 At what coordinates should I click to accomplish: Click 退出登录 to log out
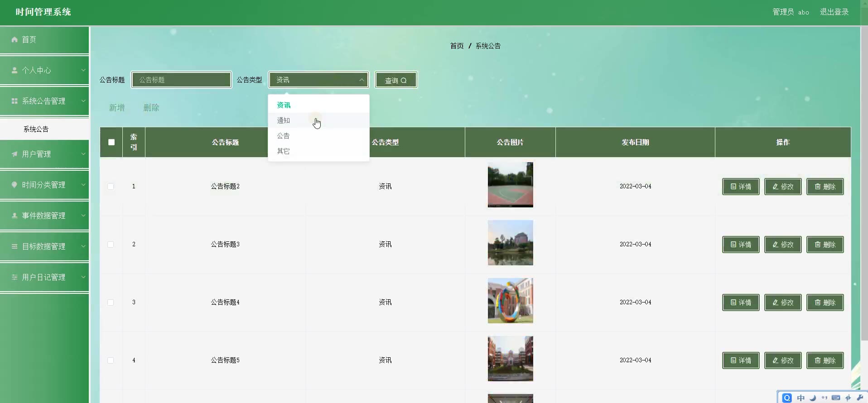pos(834,12)
